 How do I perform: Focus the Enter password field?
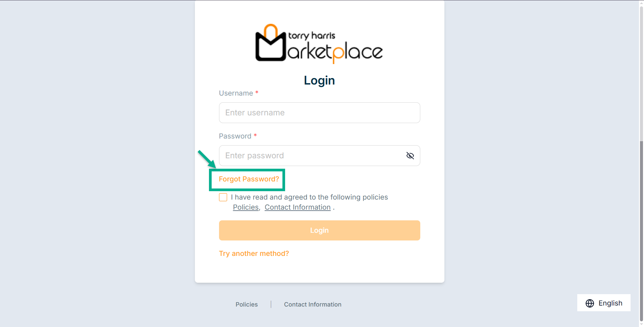pyautogui.click(x=312, y=156)
